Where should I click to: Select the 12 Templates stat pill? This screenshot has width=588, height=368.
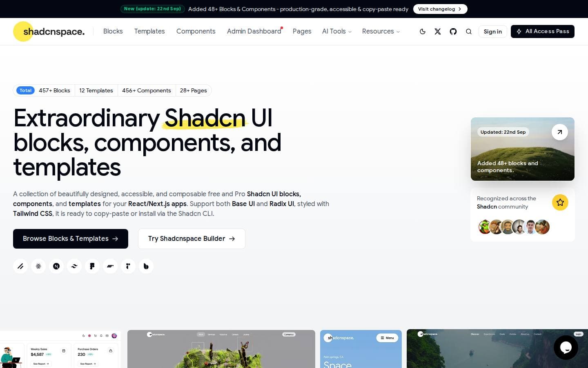(96, 90)
